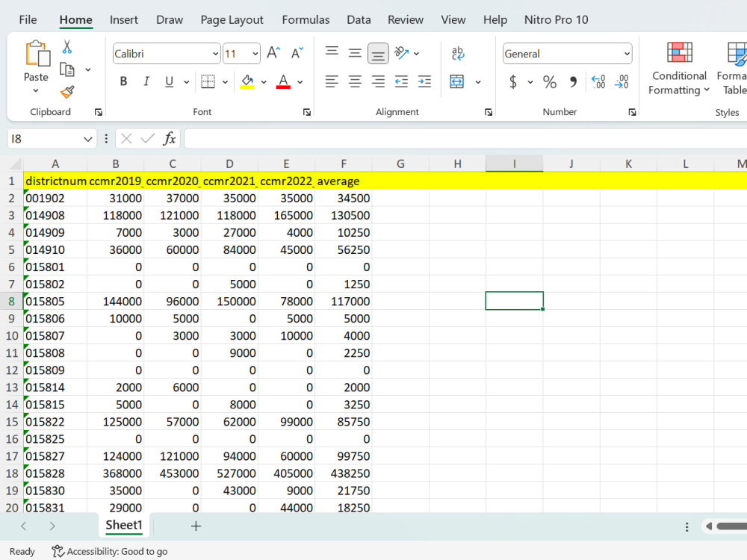Open Number format dialog launcher
Screen dimensions: 747x560
632,112
